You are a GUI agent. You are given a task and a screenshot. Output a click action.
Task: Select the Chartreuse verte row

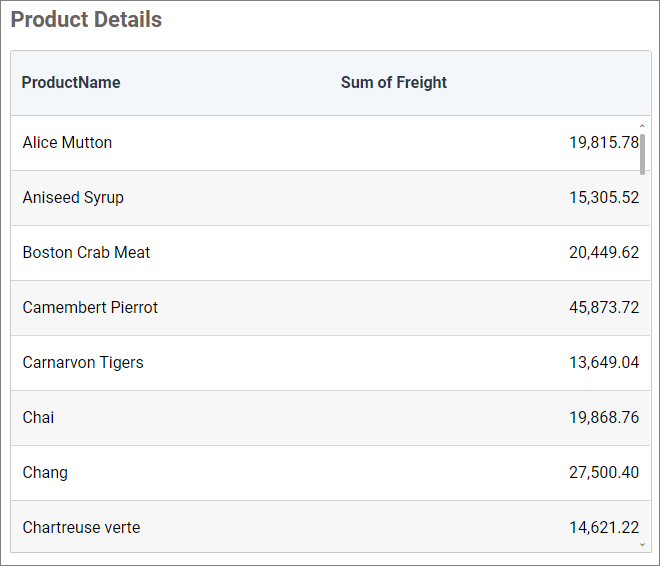[81, 528]
